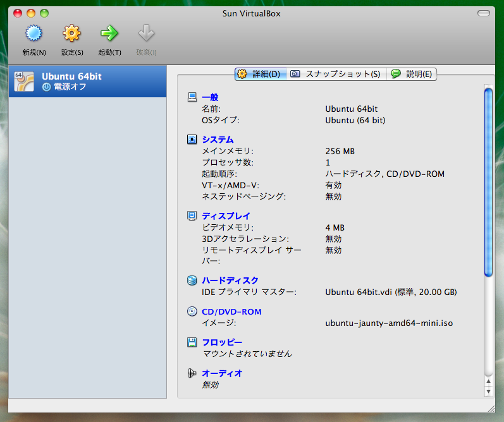Screen dimensions: 504x422
Task: Select the Ubuntu 64bit VM icon
Action: (x=24, y=81)
